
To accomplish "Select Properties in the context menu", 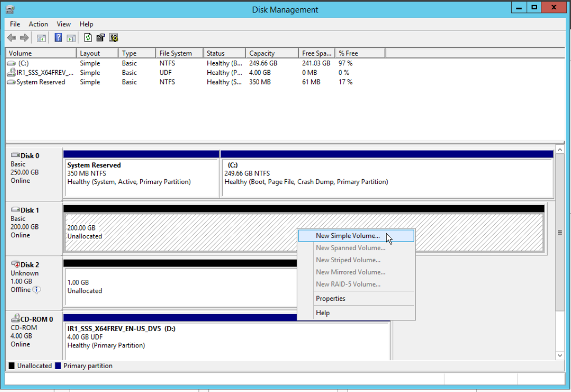I will (x=330, y=299).
